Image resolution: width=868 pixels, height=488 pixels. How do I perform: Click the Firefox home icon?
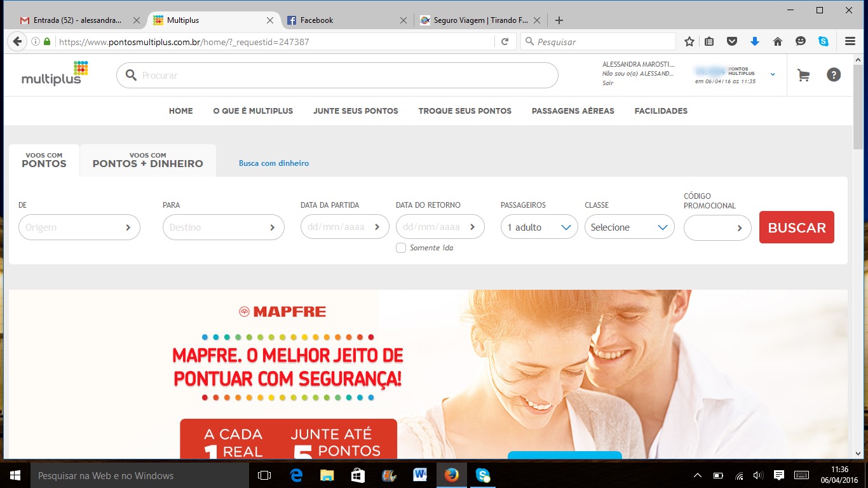tap(777, 41)
